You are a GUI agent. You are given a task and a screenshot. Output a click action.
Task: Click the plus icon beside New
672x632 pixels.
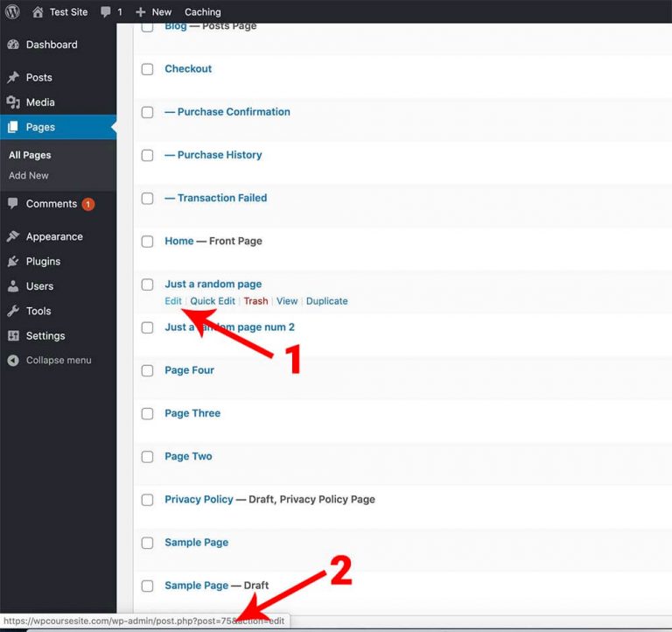coord(140,12)
